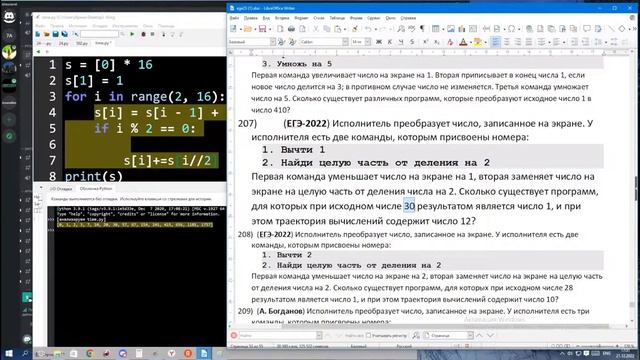
Task: Open the font name dropdown (Calibri)
Action: tap(345, 42)
